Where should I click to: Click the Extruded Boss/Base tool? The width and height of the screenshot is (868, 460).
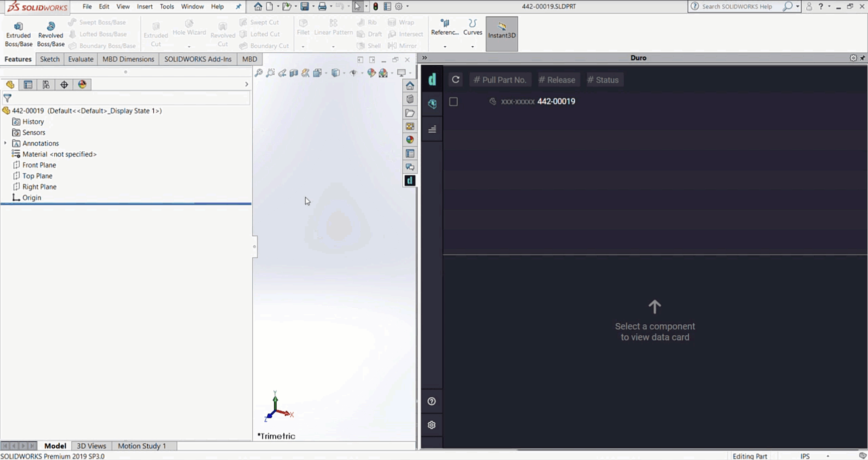[19, 34]
